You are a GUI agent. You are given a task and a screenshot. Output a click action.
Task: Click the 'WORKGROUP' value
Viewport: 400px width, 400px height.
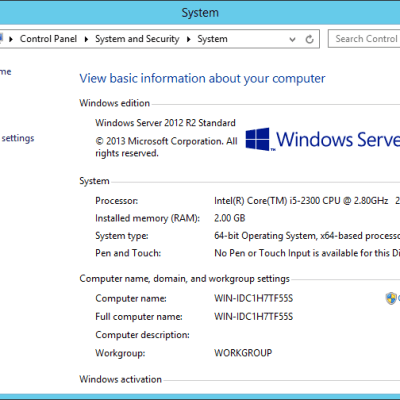click(x=243, y=353)
